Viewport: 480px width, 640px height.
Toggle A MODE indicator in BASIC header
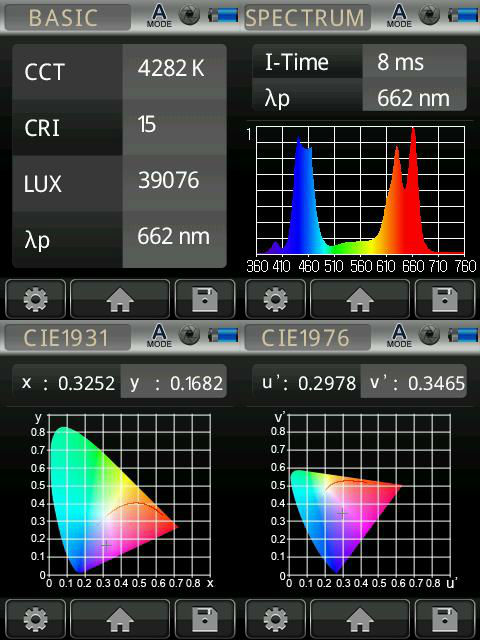(159, 16)
